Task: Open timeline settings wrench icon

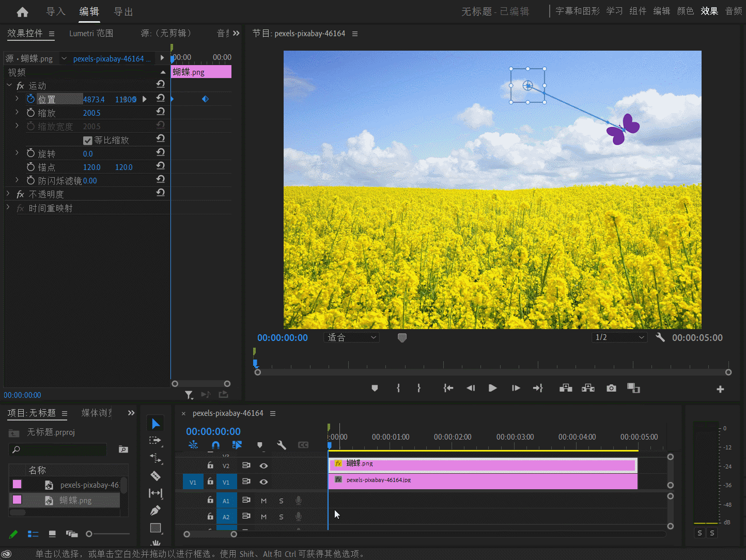Action: click(x=282, y=445)
